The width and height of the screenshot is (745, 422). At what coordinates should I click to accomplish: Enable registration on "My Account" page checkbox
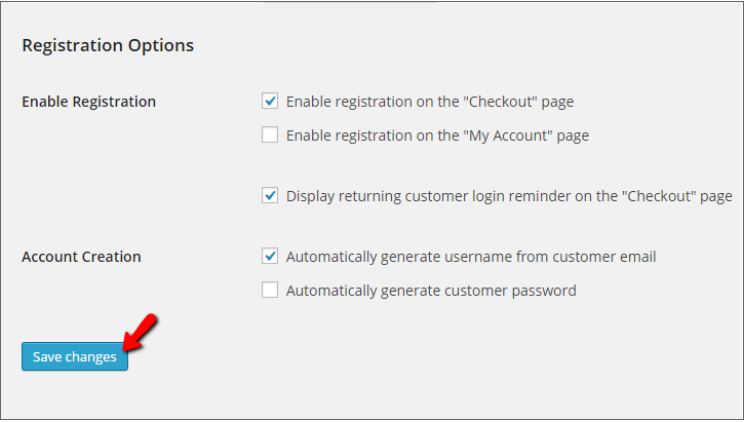coord(270,135)
